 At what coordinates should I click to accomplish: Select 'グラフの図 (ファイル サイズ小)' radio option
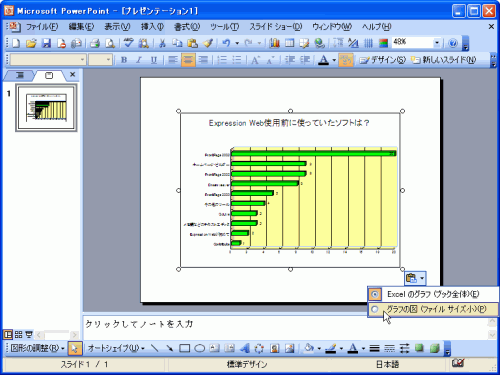433,309
